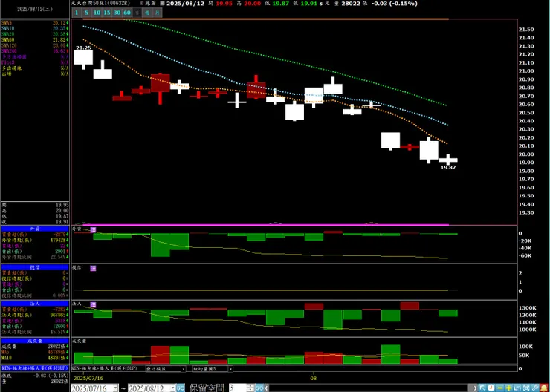Open the 外資 panel settings icon
This screenshot has height=392, width=550.
pyautogui.click(x=94, y=230)
